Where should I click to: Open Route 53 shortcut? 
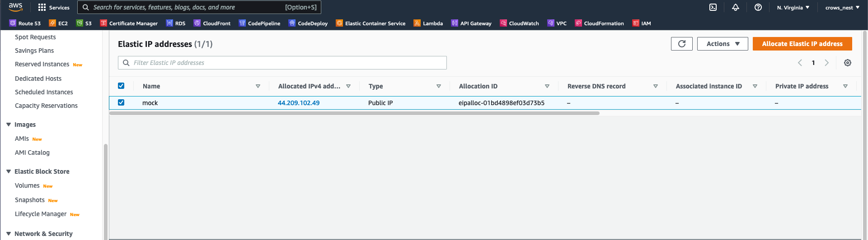click(25, 23)
